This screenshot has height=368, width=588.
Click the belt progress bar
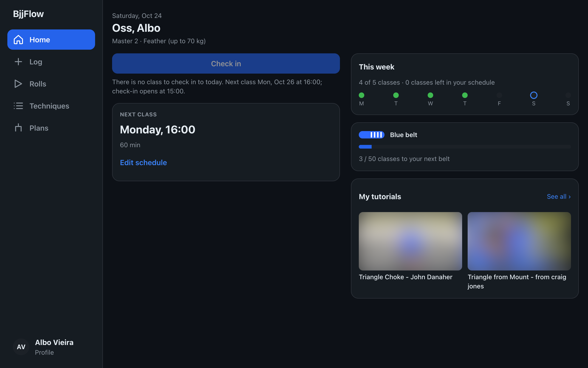[x=465, y=147]
